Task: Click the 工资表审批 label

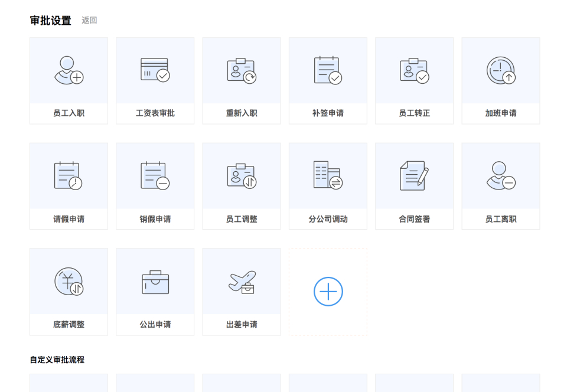Action: 155,113
